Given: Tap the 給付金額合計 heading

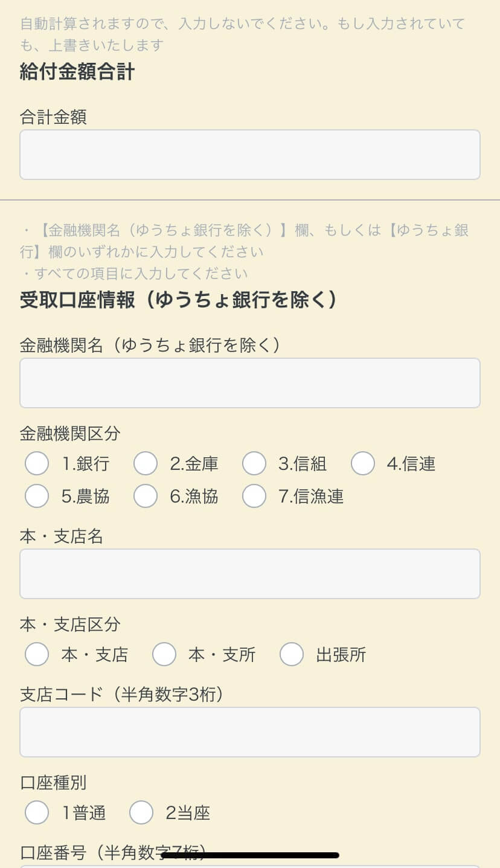Looking at the screenshot, I should 77,72.
